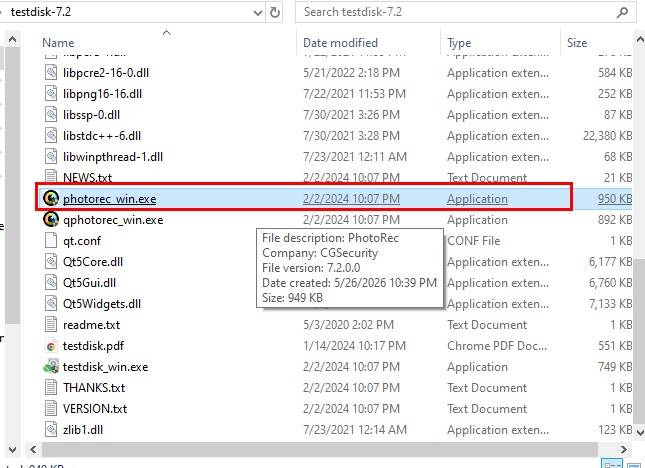Select the readme.txt file name
Screen dimensions: 645x468
(91, 325)
